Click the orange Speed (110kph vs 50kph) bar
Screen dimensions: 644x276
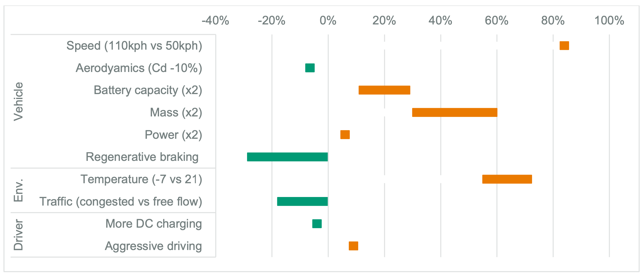(x=564, y=46)
